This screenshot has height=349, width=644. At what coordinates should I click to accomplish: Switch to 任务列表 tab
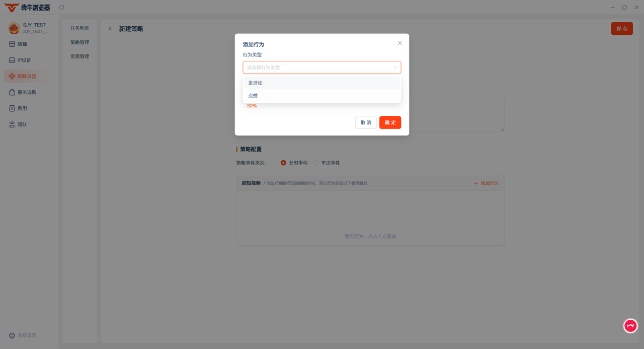[79, 28]
